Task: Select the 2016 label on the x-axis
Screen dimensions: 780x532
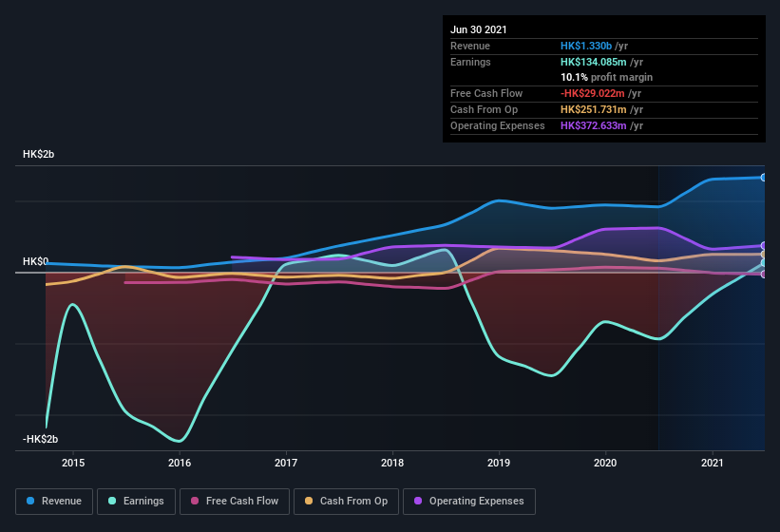Action: click(x=180, y=463)
